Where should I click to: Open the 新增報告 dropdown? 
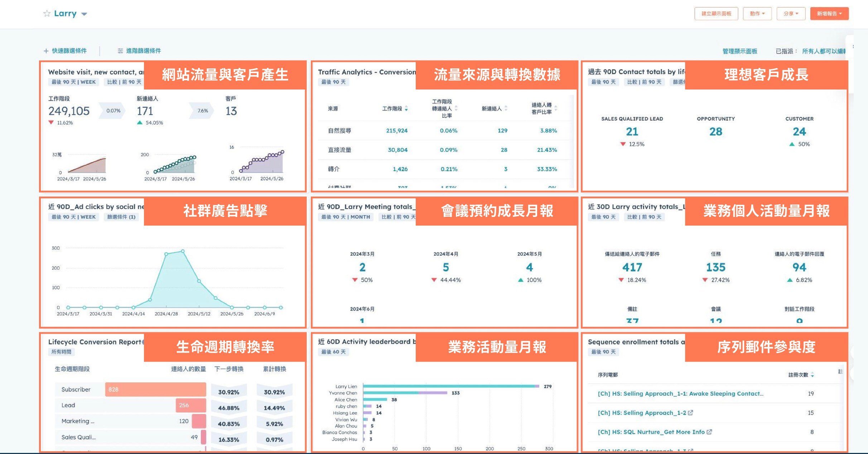[x=829, y=14]
